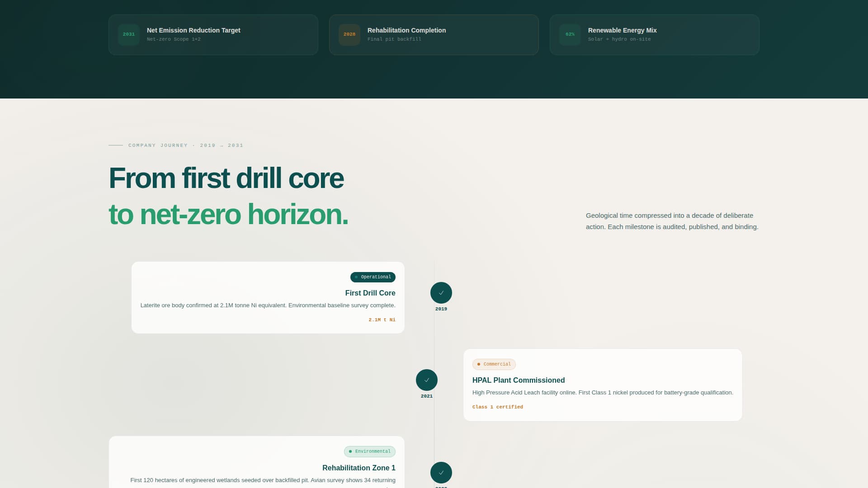Click 'Solar + hydro on-site' subtitle
Image resolution: width=868 pixels, height=488 pixels.
click(x=619, y=39)
